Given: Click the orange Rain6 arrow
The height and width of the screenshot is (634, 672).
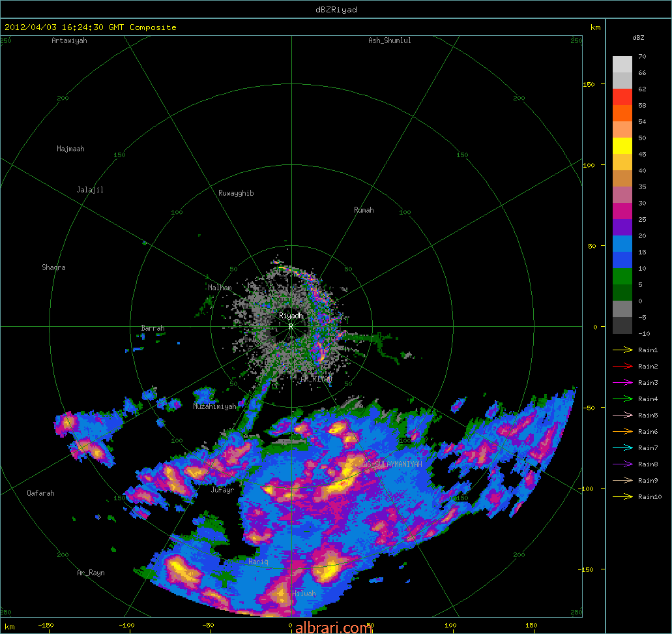Looking at the screenshot, I should 622,432.
